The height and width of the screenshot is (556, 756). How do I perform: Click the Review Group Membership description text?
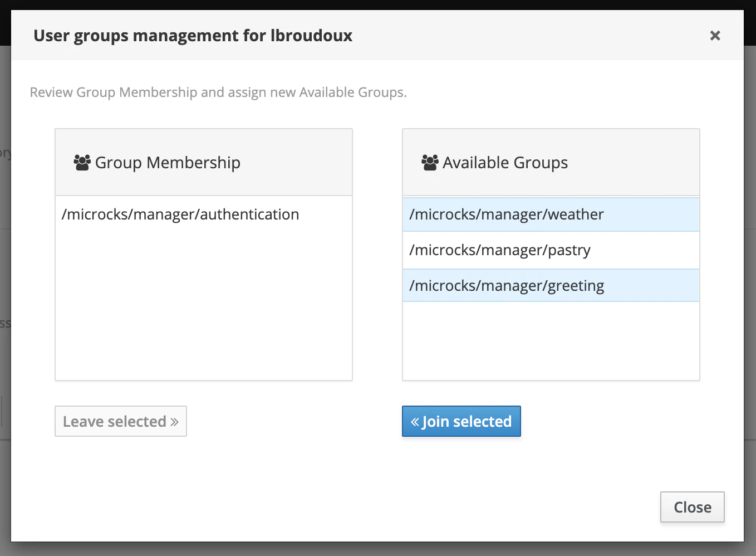tap(218, 92)
